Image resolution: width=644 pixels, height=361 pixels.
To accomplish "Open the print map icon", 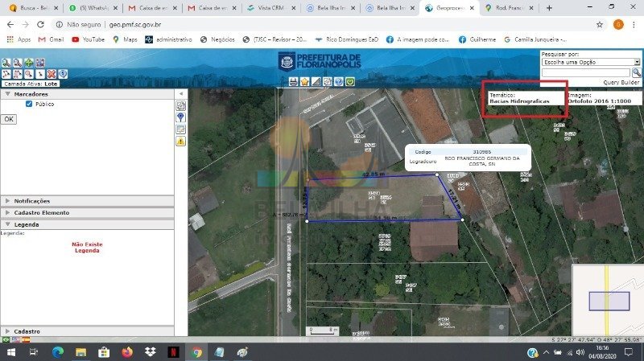I will 293,82.
